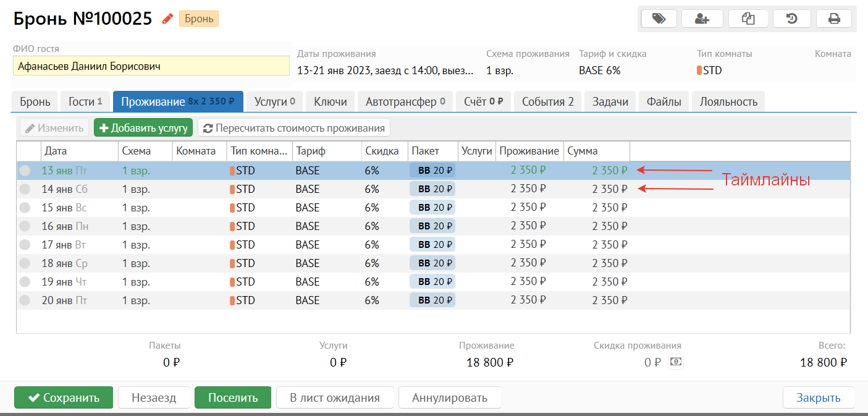This screenshot has width=868, height=416.
Task: Open the Автотрансфер tab
Action: coord(405,102)
